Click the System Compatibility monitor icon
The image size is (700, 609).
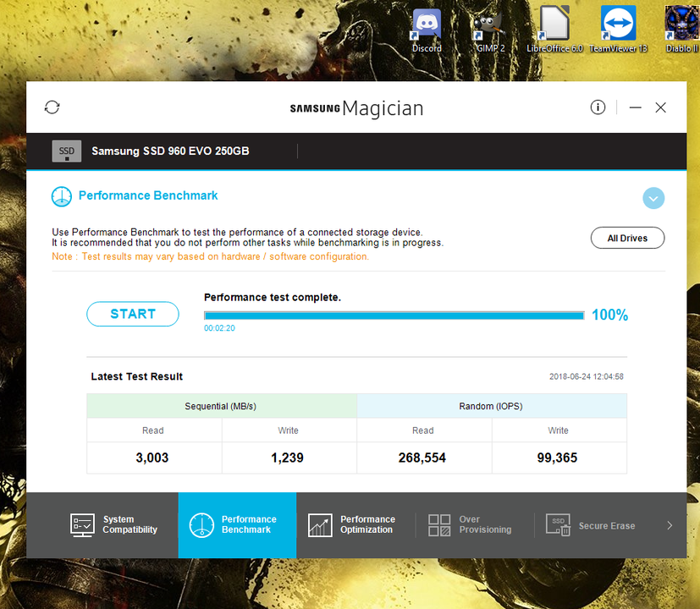point(82,525)
